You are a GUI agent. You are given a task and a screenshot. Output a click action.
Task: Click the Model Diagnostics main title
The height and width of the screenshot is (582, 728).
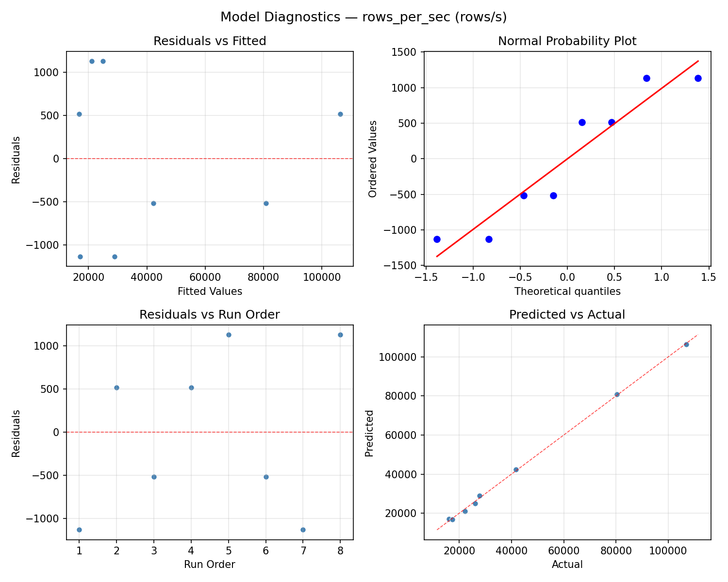pyautogui.click(x=364, y=17)
